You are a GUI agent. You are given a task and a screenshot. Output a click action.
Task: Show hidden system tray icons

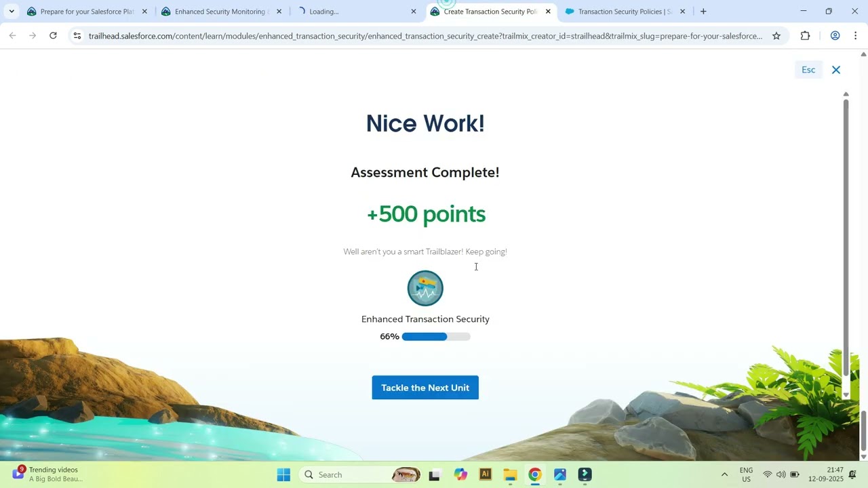pos(724,474)
